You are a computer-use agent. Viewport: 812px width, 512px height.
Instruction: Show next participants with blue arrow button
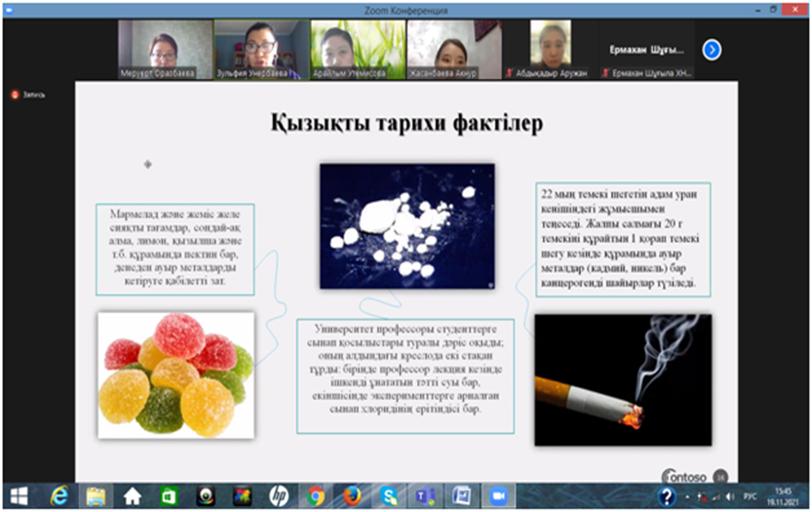pyautogui.click(x=712, y=49)
